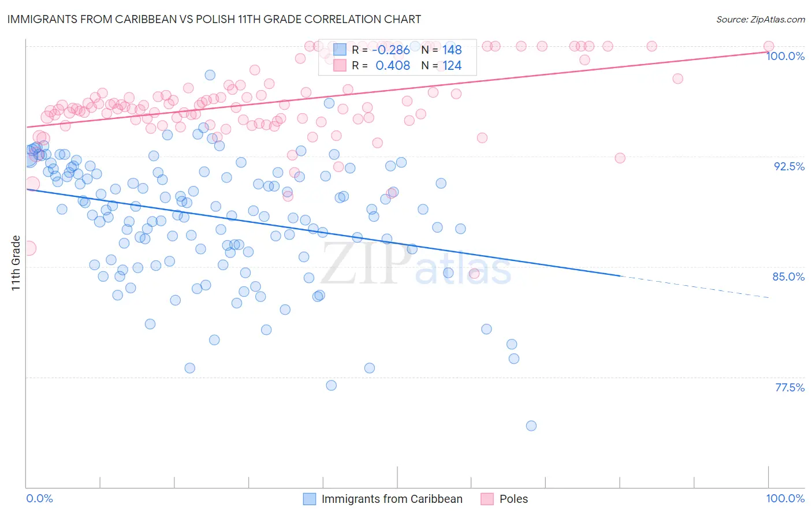Click the blue Immigrants from Caribbean legend swatch
The image size is (812, 515).
pos(310,499)
